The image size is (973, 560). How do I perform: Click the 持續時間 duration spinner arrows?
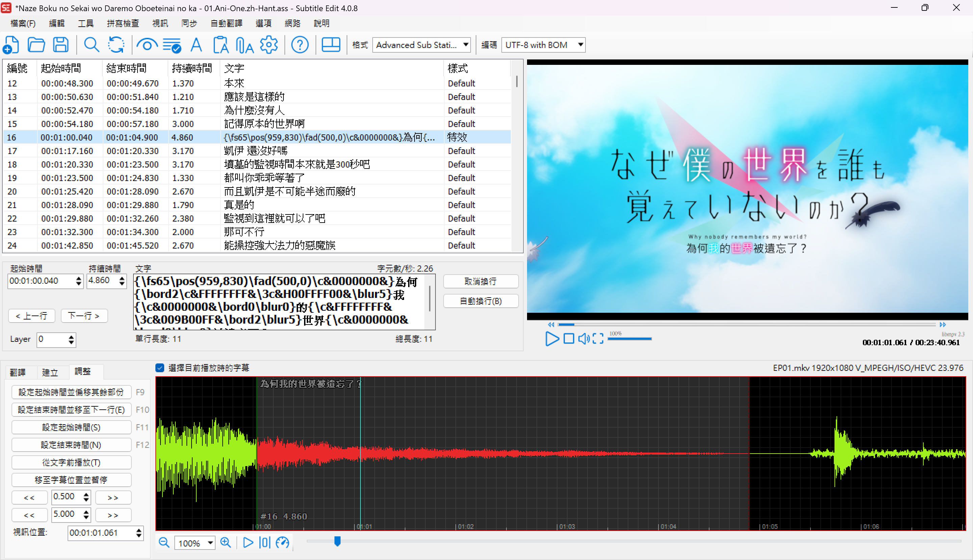click(x=122, y=281)
